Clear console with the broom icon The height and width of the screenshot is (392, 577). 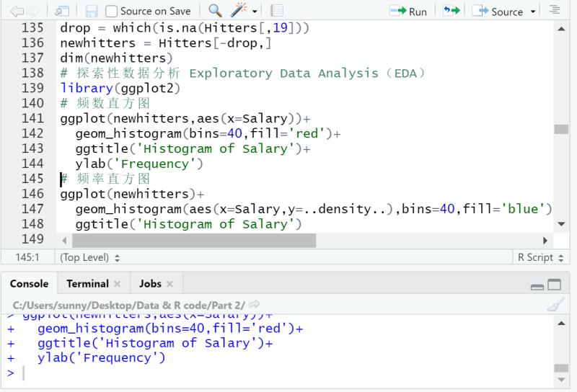(555, 305)
